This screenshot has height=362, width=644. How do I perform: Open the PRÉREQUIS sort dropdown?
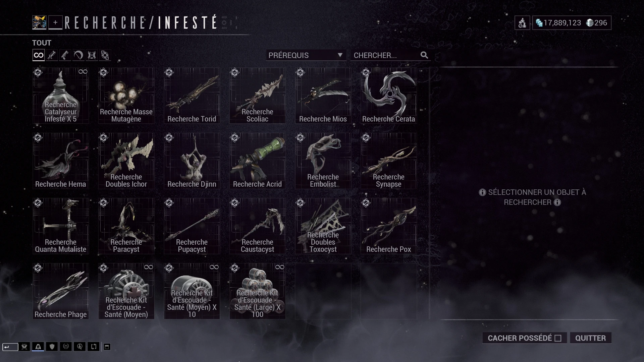(306, 55)
